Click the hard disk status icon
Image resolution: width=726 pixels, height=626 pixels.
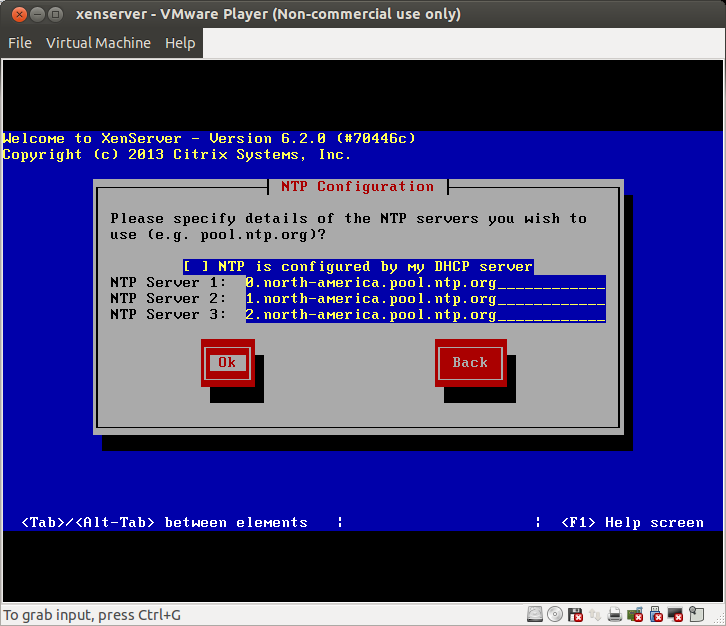pos(536,614)
